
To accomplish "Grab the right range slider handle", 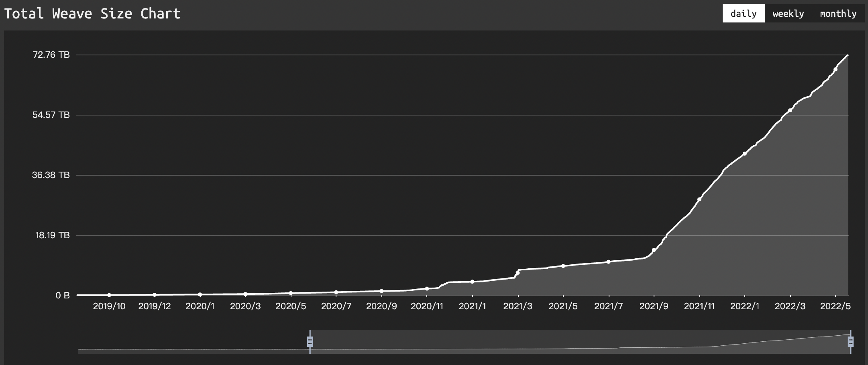I will point(850,342).
